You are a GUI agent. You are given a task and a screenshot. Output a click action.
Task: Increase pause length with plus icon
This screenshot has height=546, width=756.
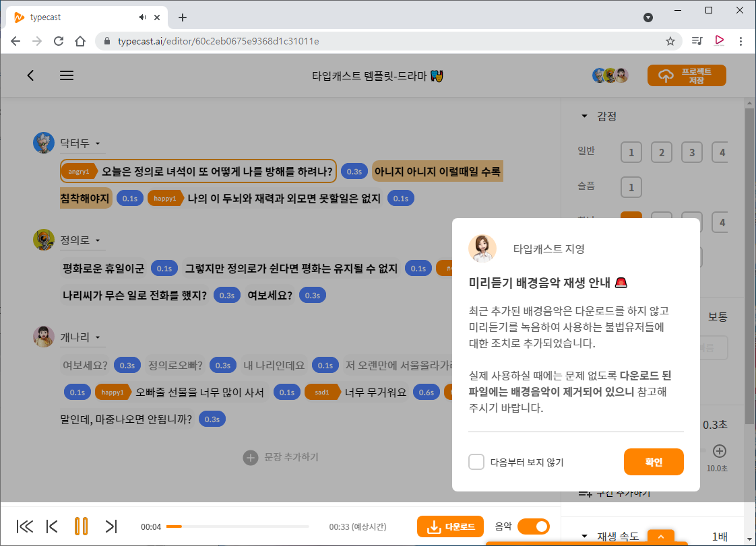(720, 451)
